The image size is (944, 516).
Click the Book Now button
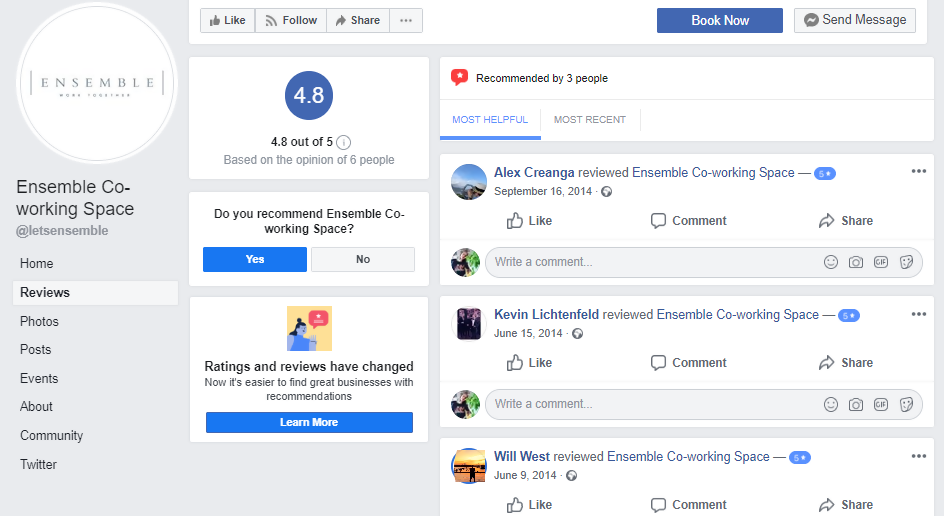click(719, 20)
